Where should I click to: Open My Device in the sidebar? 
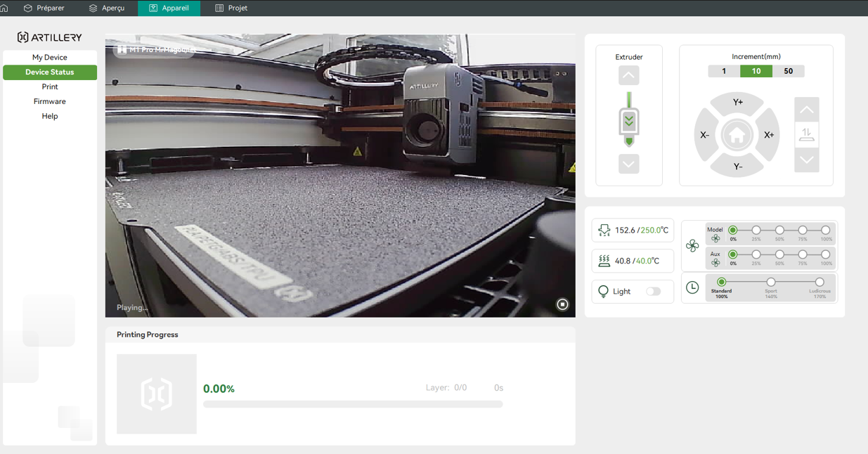coord(50,58)
